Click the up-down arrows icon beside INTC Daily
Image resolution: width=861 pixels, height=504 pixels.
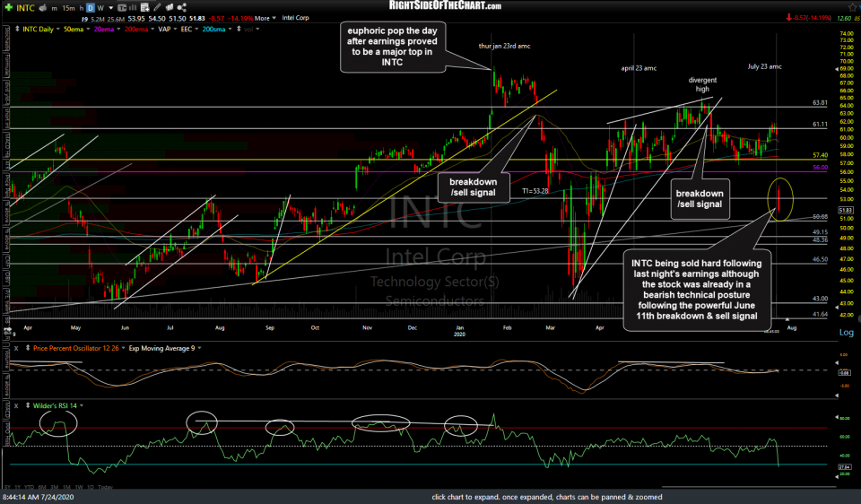(18, 29)
